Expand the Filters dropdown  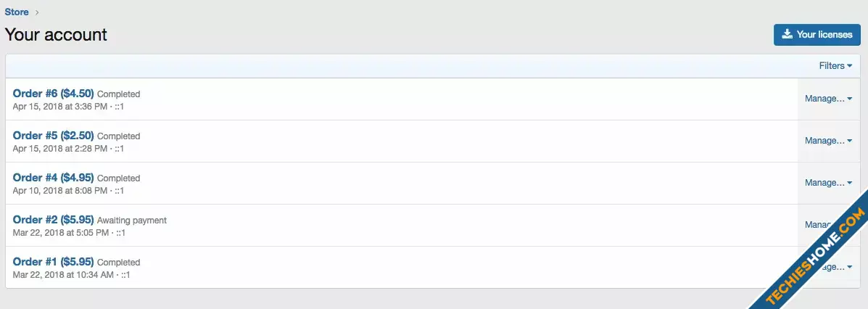click(835, 65)
